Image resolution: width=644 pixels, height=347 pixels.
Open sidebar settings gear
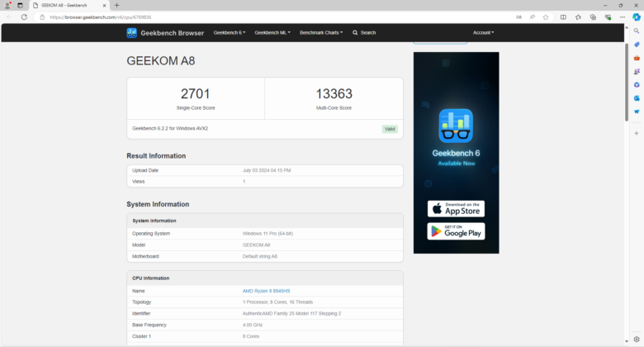click(637, 340)
